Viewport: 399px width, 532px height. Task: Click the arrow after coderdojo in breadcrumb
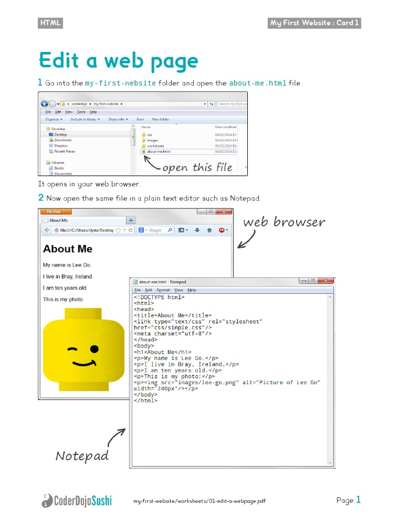coord(90,104)
